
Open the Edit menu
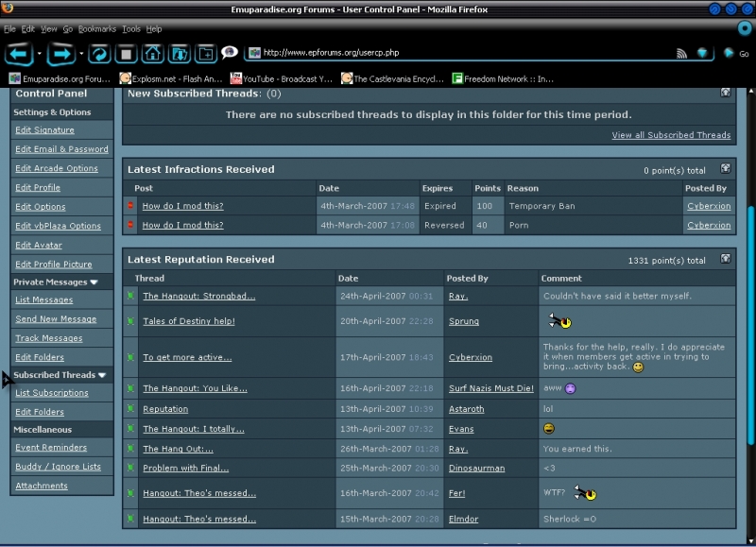coord(28,29)
